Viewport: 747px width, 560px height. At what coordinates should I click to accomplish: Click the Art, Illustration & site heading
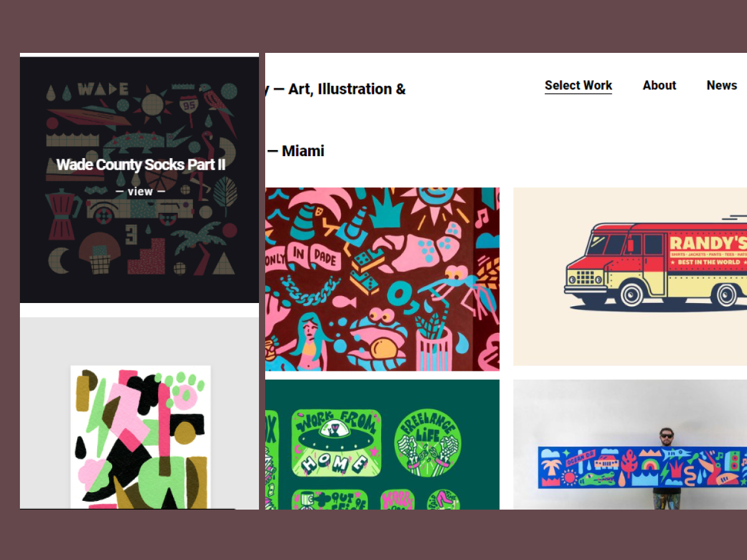pyautogui.click(x=338, y=89)
